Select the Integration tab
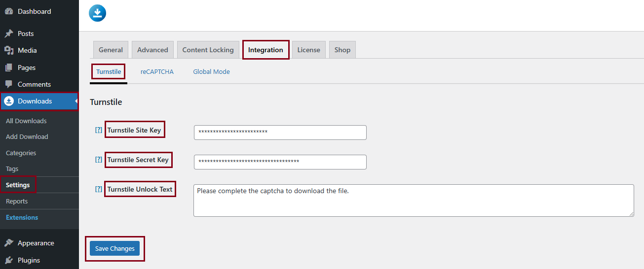Image resolution: width=644 pixels, height=269 pixels. tap(265, 50)
